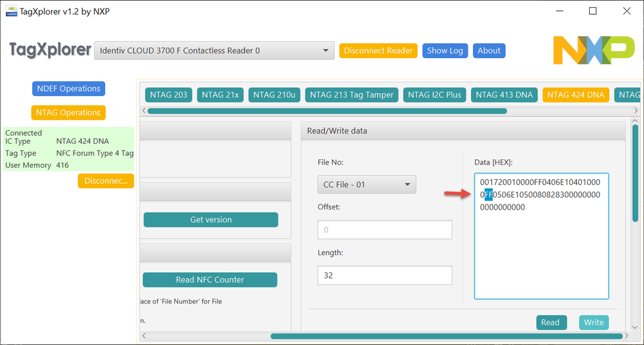Open the reader selection dropdown
The height and width of the screenshot is (345, 644).
pos(214,50)
